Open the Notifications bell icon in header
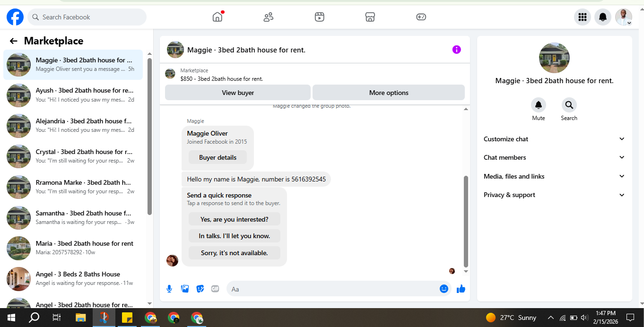 pyautogui.click(x=603, y=17)
